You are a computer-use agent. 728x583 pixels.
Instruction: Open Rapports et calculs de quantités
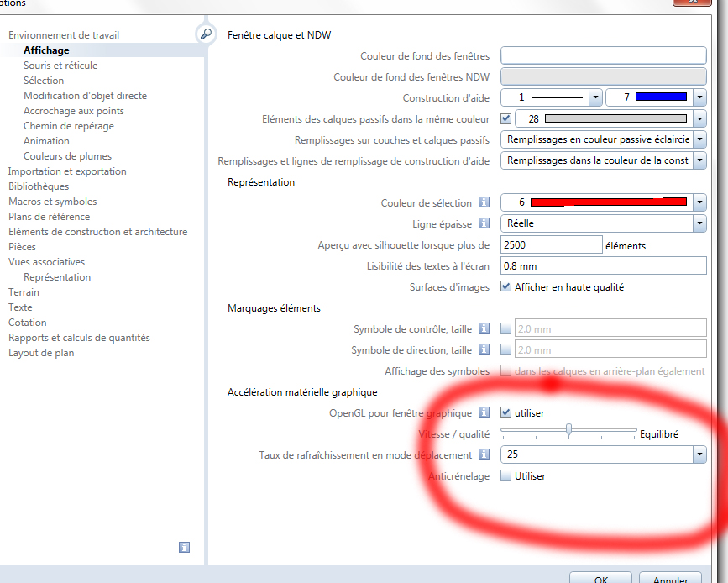point(79,338)
